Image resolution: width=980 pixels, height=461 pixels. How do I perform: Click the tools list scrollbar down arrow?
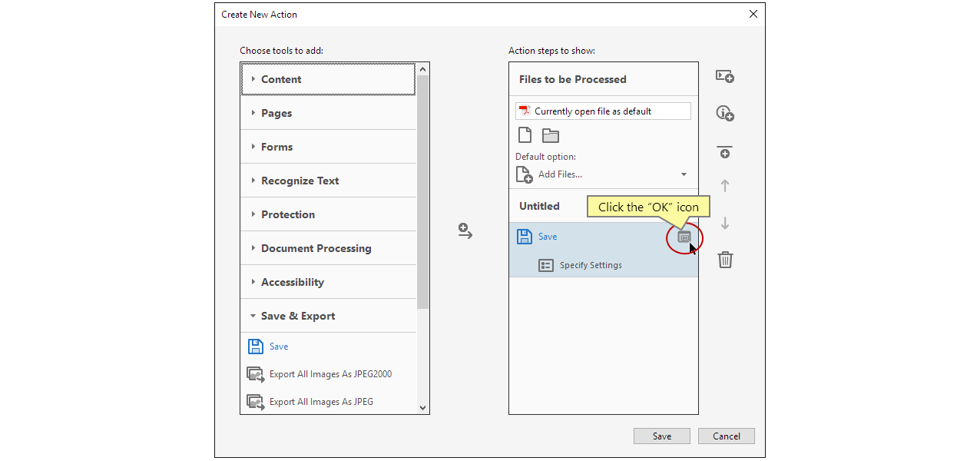[x=422, y=408]
